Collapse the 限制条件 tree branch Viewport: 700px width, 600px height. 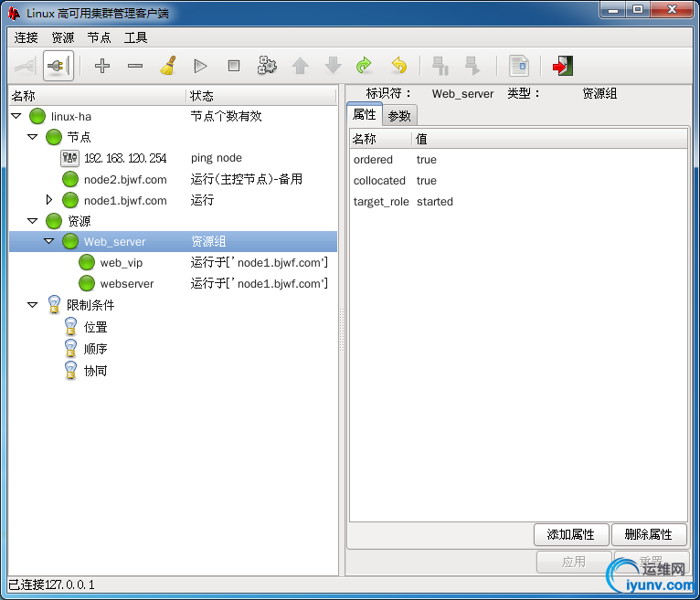point(33,305)
